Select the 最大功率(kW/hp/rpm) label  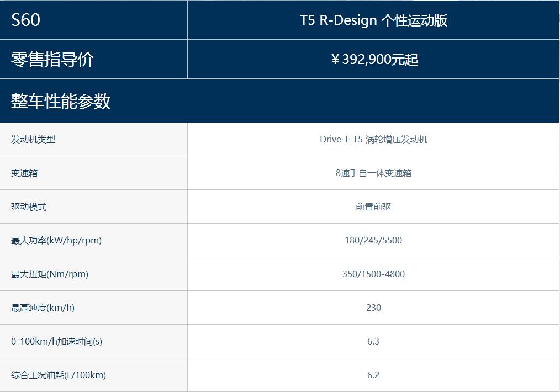point(56,240)
